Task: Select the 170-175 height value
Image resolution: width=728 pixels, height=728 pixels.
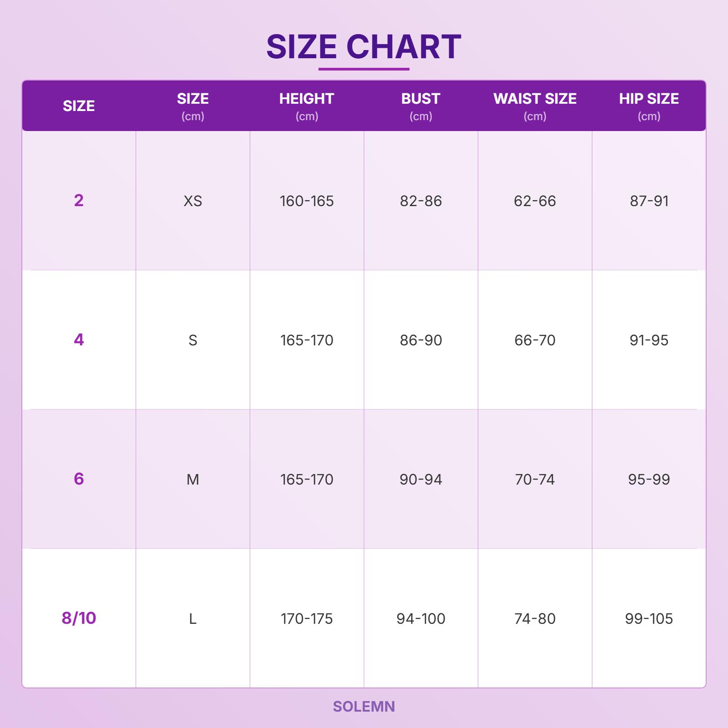Action: coord(307,619)
